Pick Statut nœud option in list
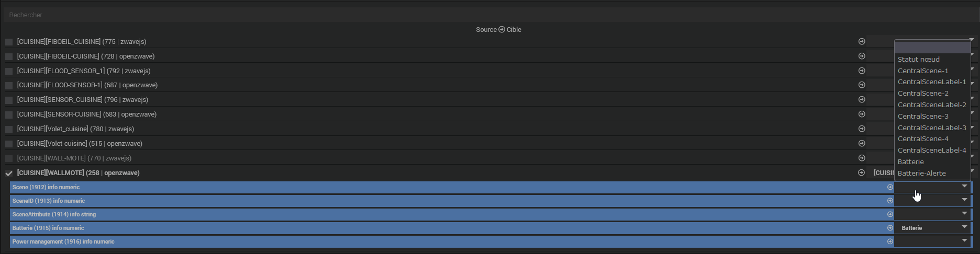 pos(918,59)
